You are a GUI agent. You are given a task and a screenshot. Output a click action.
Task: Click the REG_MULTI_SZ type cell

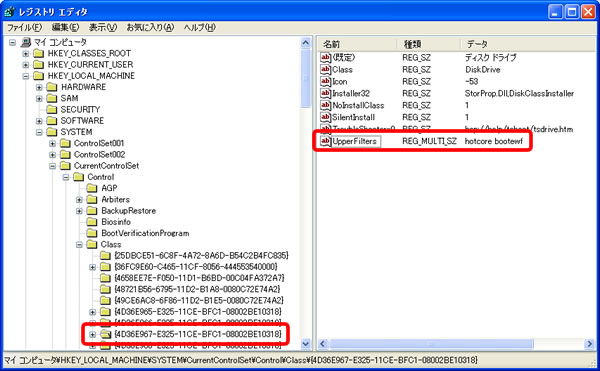(x=429, y=141)
